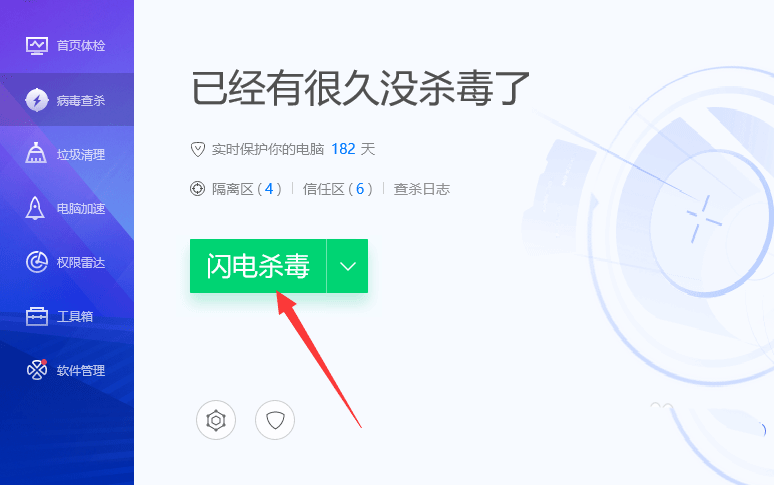Click the 电脑加速 rocket icon
The image size is (774, 485).
click(x=35, y=208)
